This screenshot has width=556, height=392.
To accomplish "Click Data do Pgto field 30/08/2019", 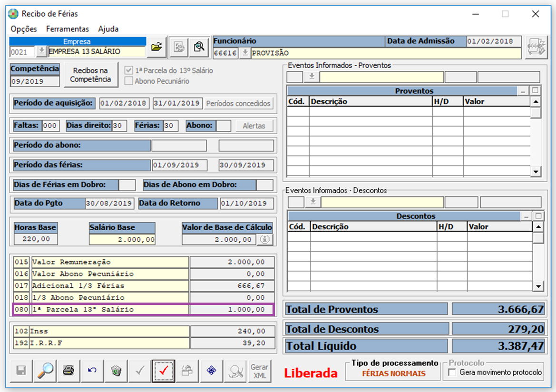I will tap(109, 203).
